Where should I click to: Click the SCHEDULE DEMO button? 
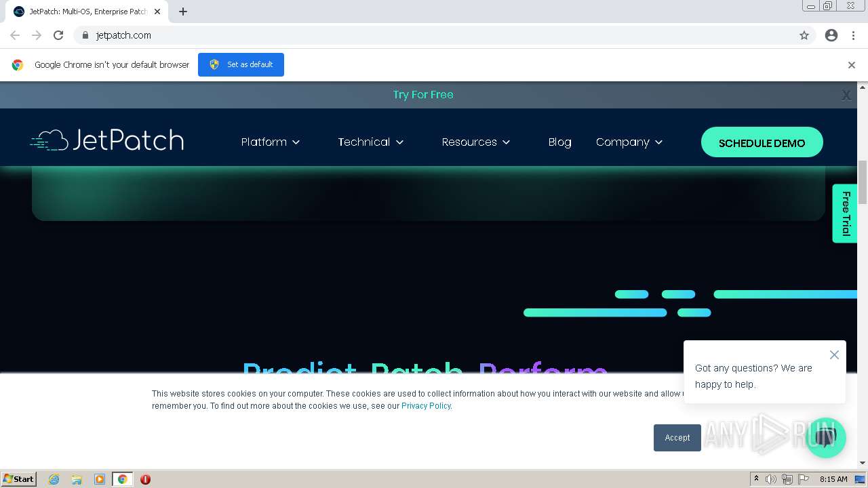pos(762,143)
